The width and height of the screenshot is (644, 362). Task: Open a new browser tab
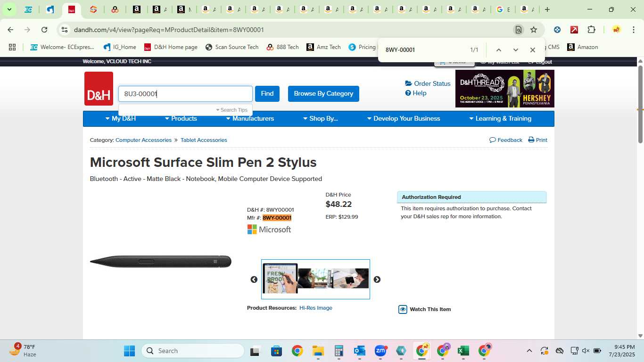[547, 9]
